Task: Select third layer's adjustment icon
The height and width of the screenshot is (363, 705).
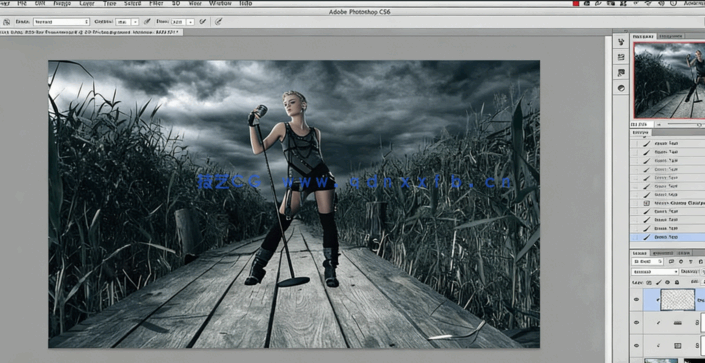Action: click(678, 345)
